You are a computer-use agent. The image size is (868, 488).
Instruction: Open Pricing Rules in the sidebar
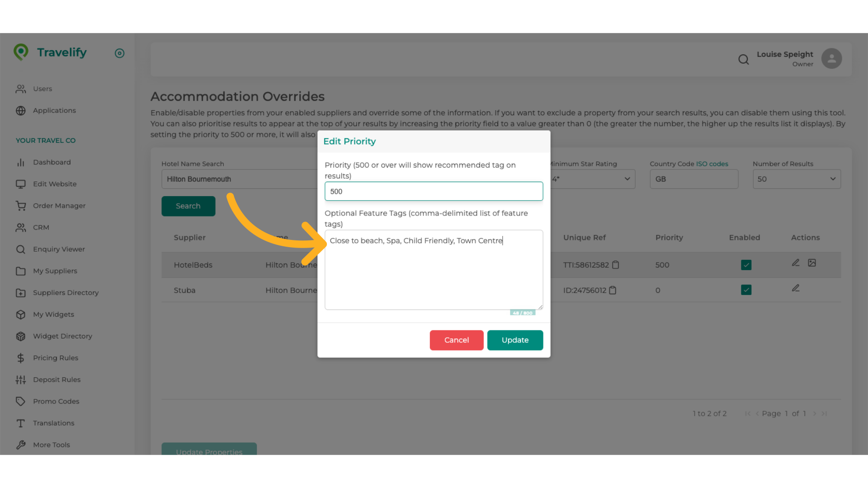(55, 358)
